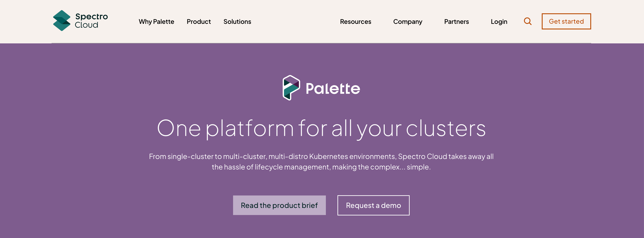Click the Spectro Cloud wordmark in header

pyautogui.click(x=91, y=21)
